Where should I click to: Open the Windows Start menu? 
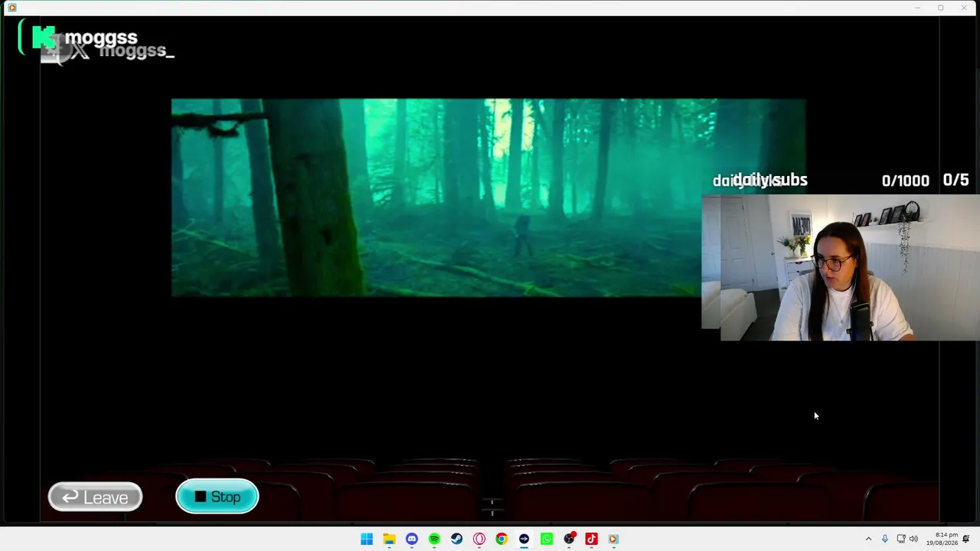point(367,539)
